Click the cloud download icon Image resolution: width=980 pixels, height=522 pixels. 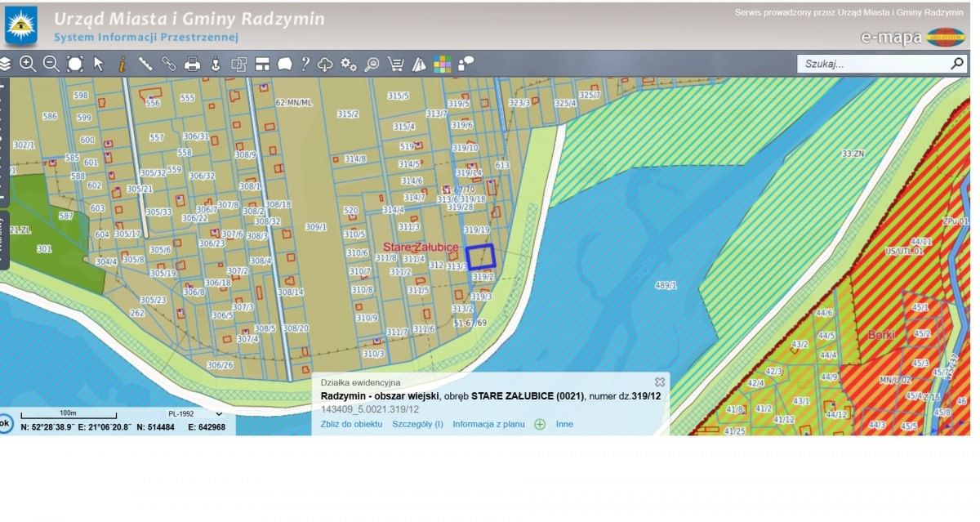pos(326,64)
